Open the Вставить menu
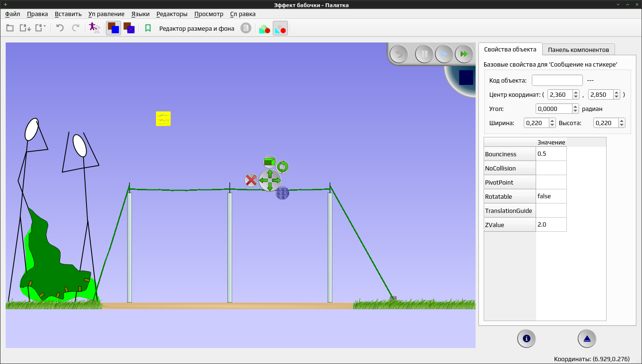The height and width of the screenshot is (364, 642). tap(68, 14)
